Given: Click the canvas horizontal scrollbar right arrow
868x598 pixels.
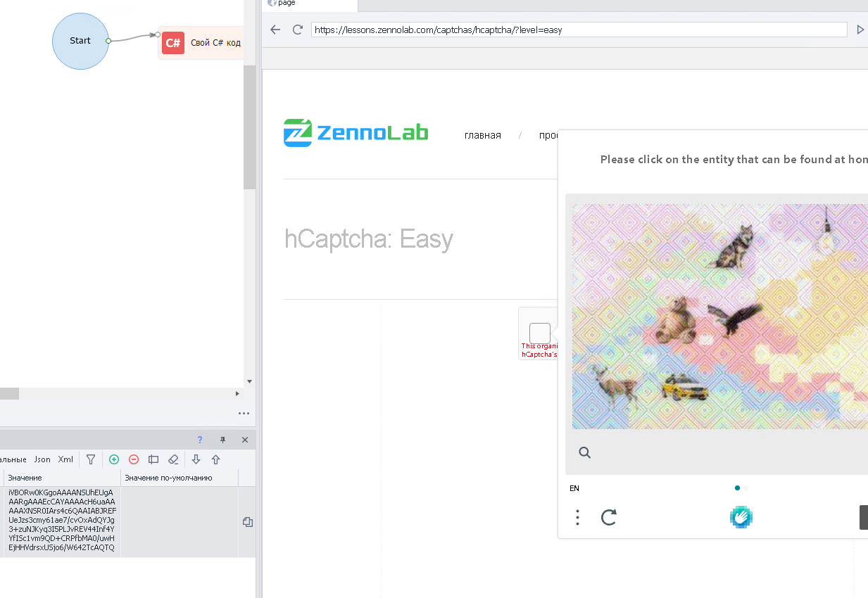Looking at the screenshot, I should click(237, 394).
